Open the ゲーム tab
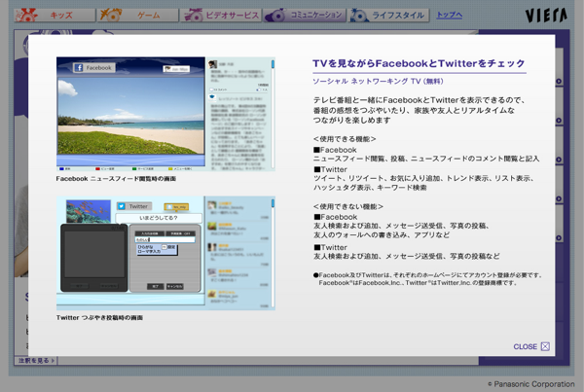This screenshot has width=584, height=392. click(x=138, y=16)
